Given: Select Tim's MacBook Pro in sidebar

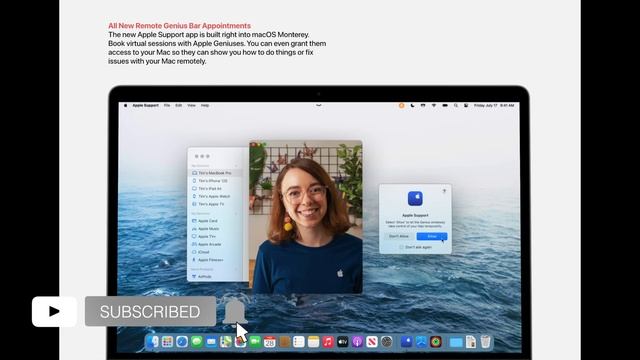Looking at the screenshot, I should click(215, 173).
